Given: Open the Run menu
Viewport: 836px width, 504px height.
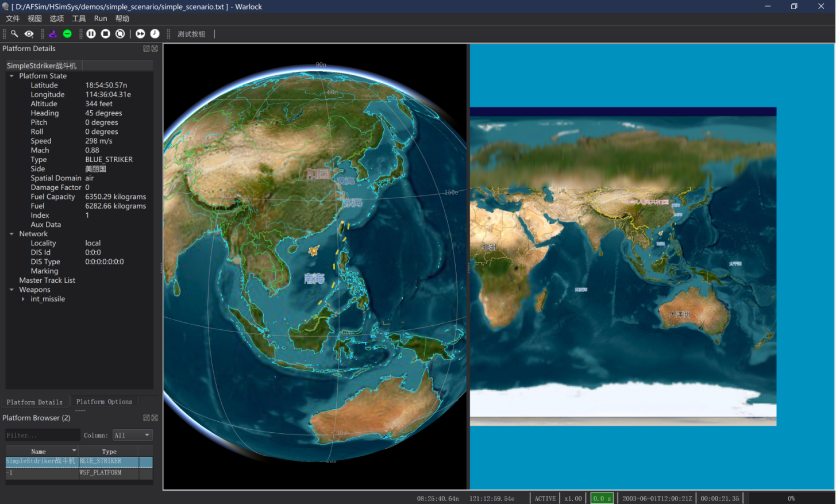Looking at the screenshot, I should [101, 18].
